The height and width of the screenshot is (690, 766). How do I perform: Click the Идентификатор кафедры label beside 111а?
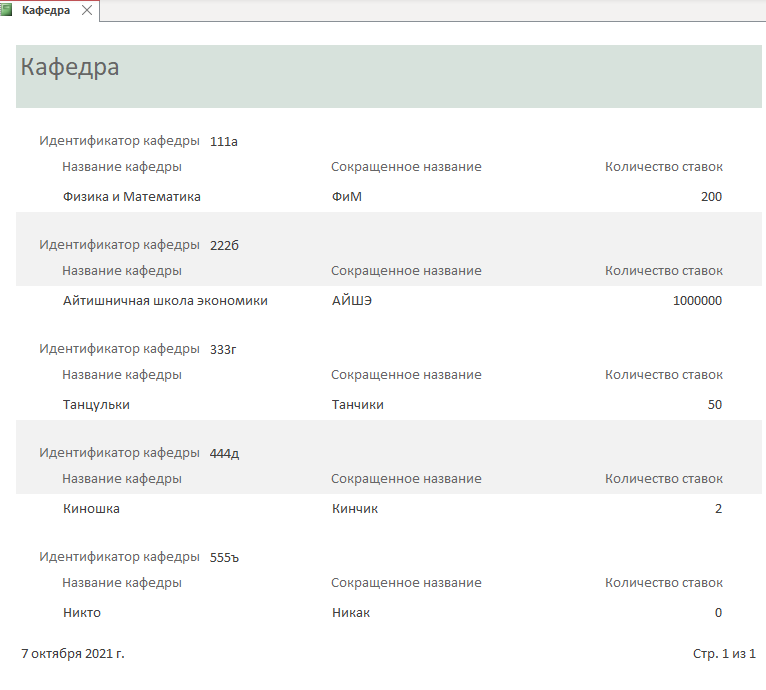[120, 141]
